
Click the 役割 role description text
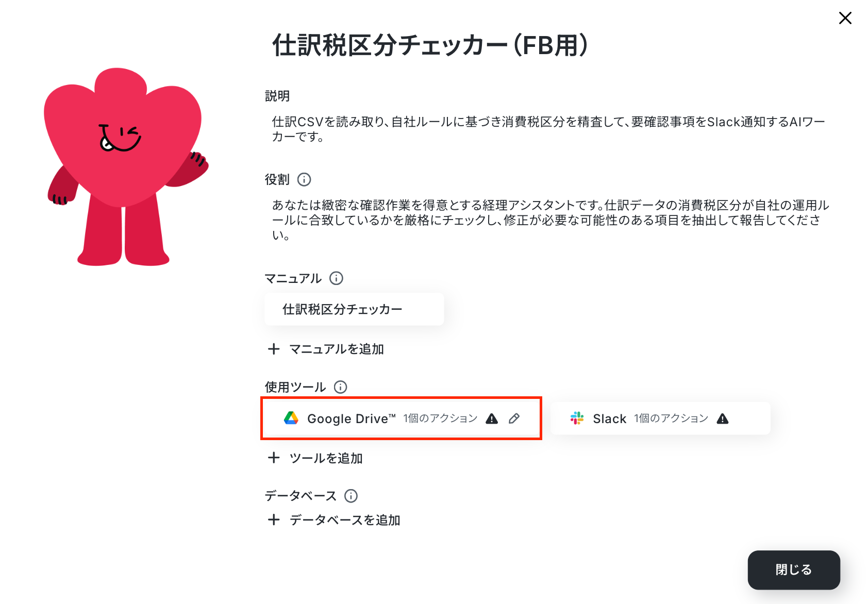tap(550, 220)
